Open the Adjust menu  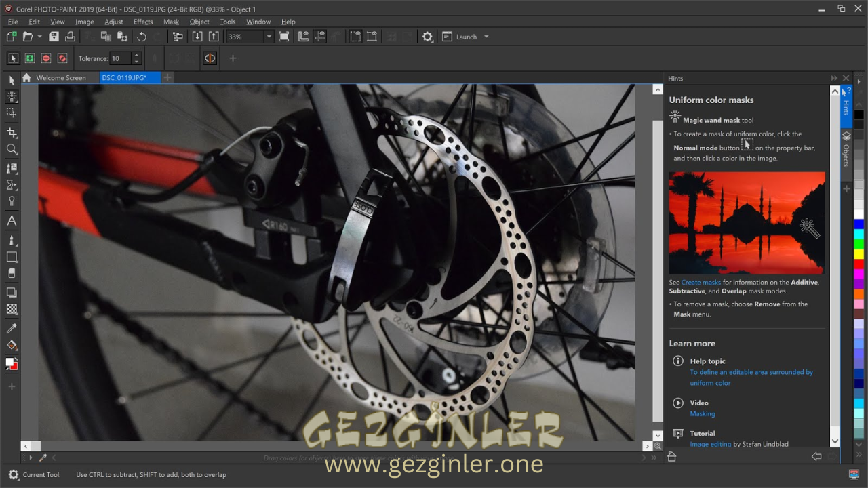tap(114, 22)
